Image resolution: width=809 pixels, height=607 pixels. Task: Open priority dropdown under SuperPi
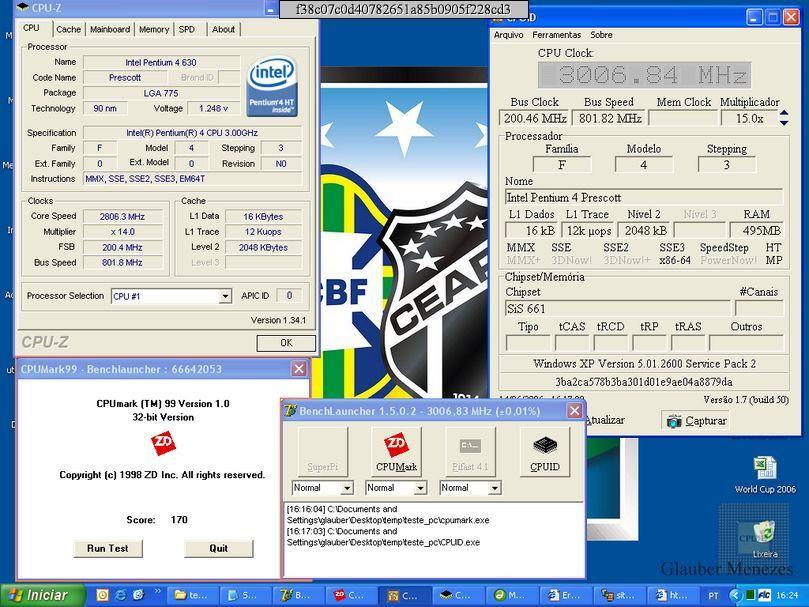click(x=347, y=488)
